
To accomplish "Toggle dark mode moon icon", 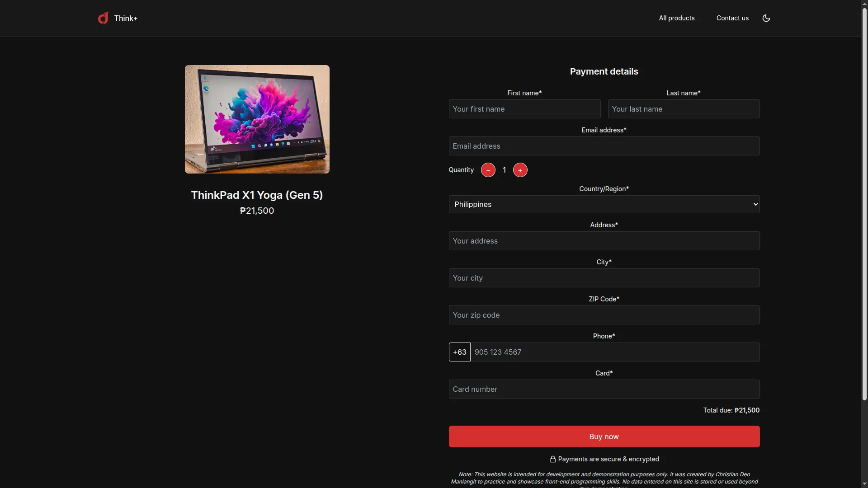I will (766, 18).
